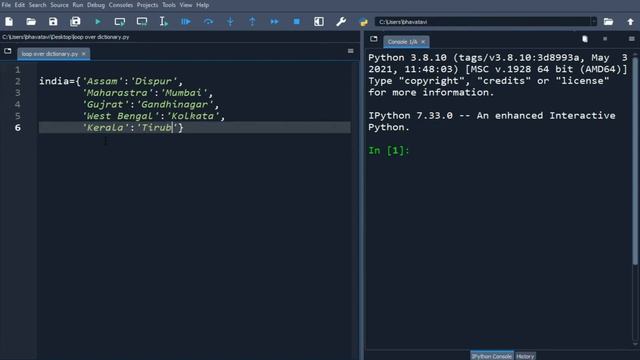Browse editor tabs icon
The width and height of the screenshot is (640, 360).
pyautogui.click(x=8, y=51)
